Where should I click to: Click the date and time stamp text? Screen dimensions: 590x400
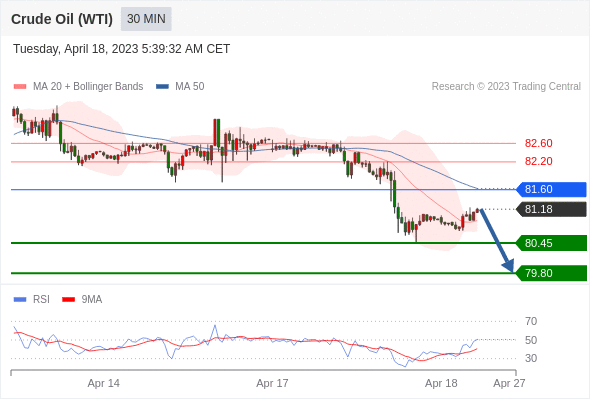pyautogui.click(x=121, y=49)
